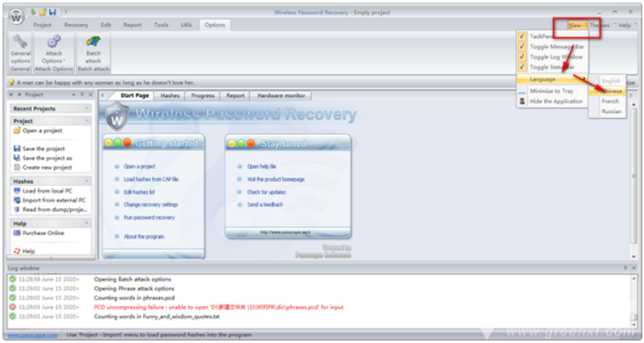
Task: Click the lifebuoy Help icon in task pane
Action: (17, 251)
